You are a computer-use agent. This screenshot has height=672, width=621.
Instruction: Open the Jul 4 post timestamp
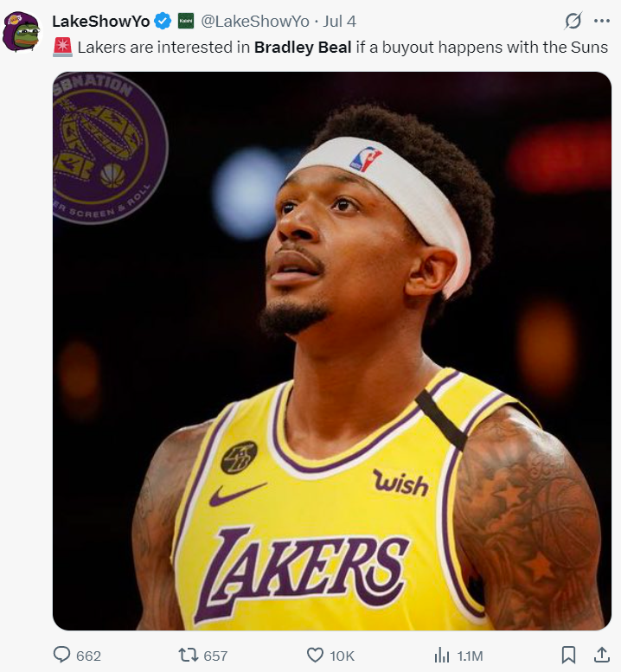[x=339, y=21]
